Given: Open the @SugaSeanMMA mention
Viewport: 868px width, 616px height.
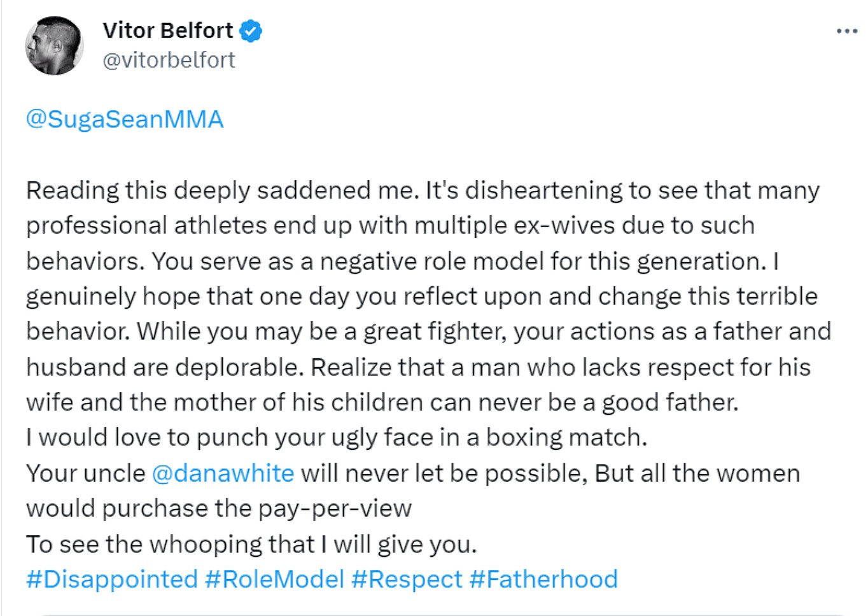Looking at the screenshot, I should 125,120.
